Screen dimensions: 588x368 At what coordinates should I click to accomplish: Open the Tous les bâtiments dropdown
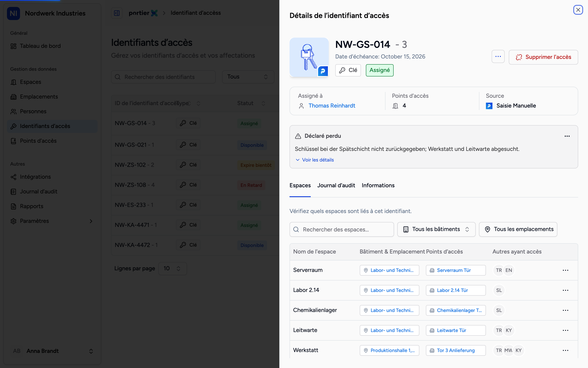click(436, 229)
